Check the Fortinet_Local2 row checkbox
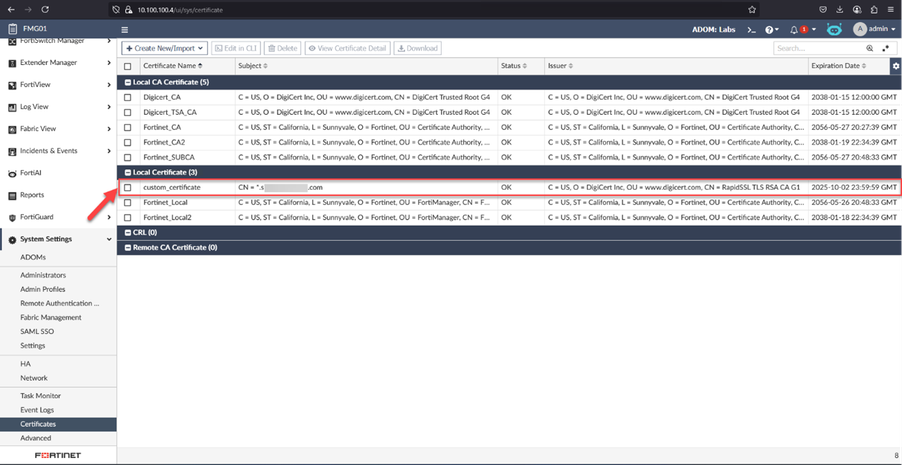902x465 pixels. point(128,218)
